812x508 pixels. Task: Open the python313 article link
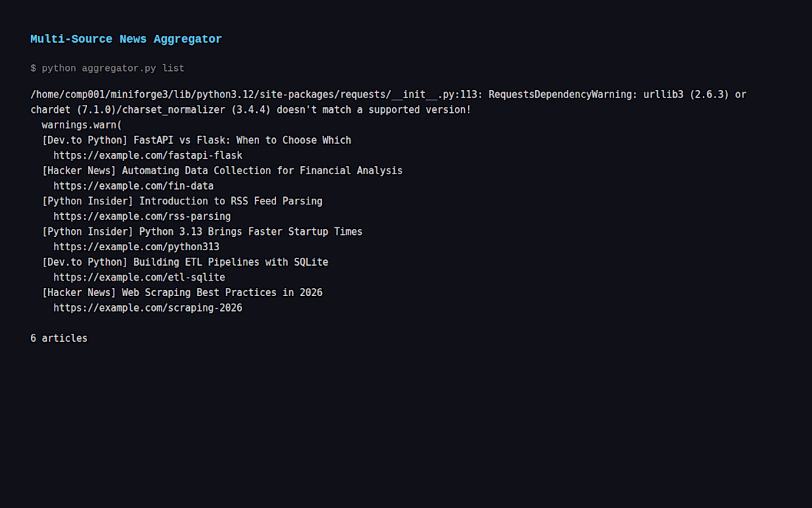pos(136,247)
